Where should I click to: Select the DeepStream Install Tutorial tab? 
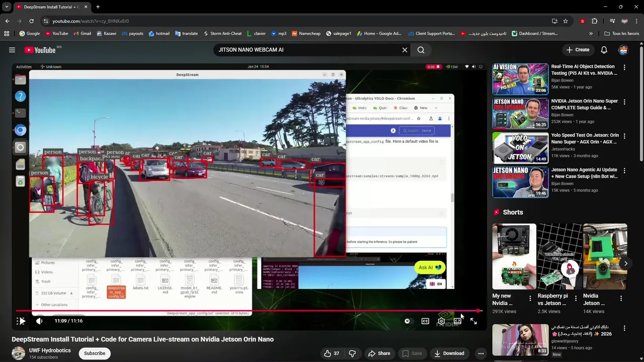pyautogui.click(x=52, y=7)
